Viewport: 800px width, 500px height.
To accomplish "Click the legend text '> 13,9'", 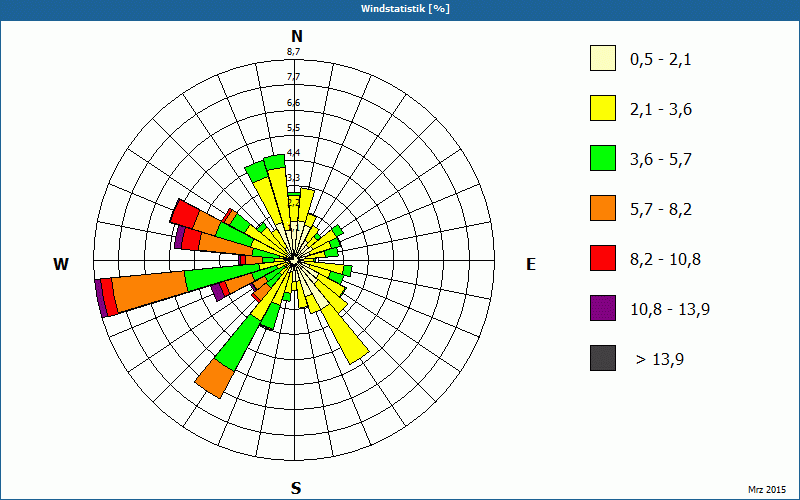I will (660, 360).
